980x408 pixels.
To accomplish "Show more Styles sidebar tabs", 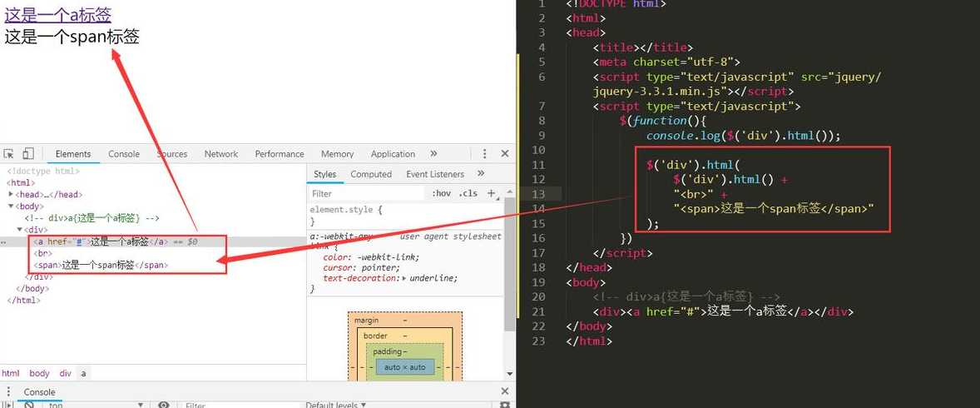I will click(x=481, y=173).
